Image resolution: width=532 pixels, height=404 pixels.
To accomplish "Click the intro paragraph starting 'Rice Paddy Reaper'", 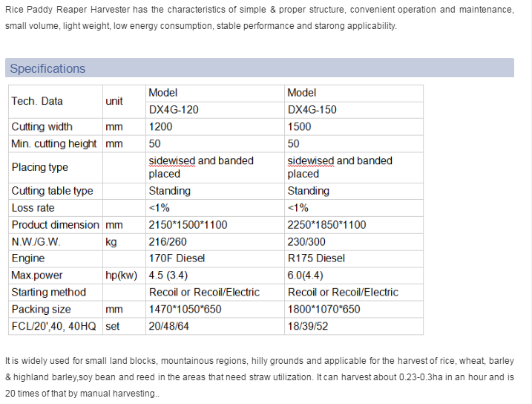I will click(x=259, y=18).
